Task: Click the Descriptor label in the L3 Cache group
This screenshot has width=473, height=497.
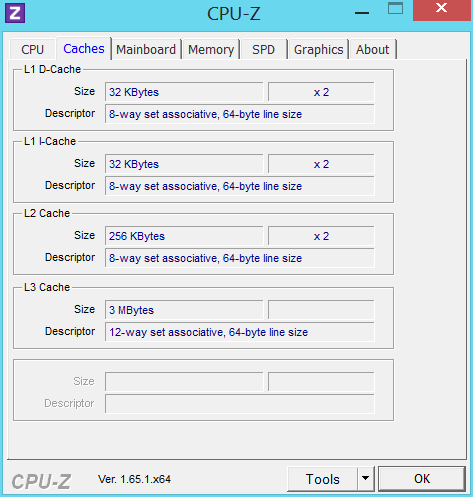Action: pos(70,331)
